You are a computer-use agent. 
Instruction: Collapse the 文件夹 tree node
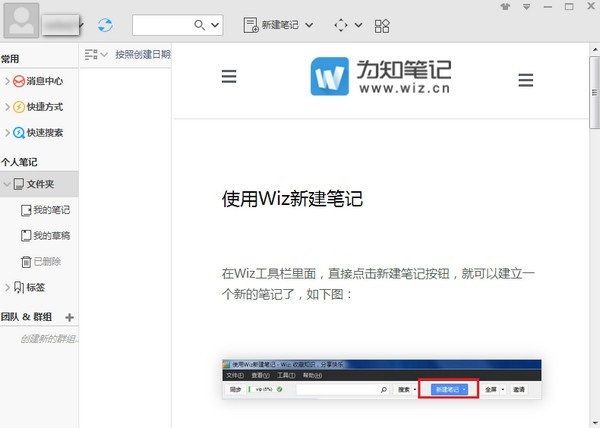click(x=7, y=184)
